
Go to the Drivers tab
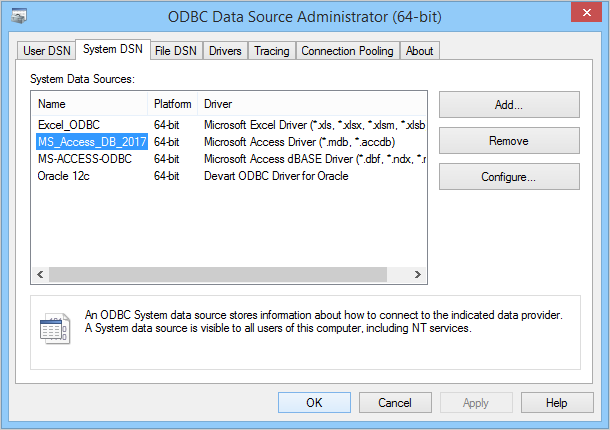(x=225, y=51)
